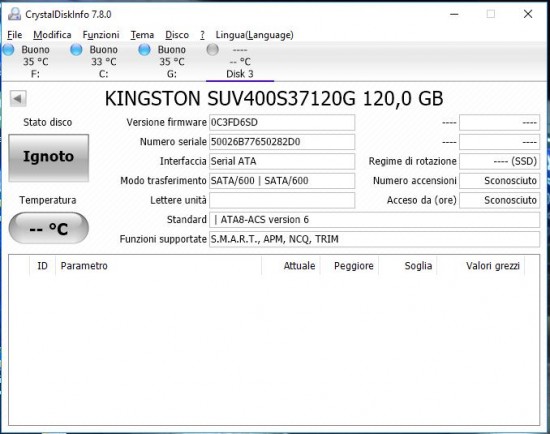Open the ? help menu
550x434 pixels.
tap(202, 35)
